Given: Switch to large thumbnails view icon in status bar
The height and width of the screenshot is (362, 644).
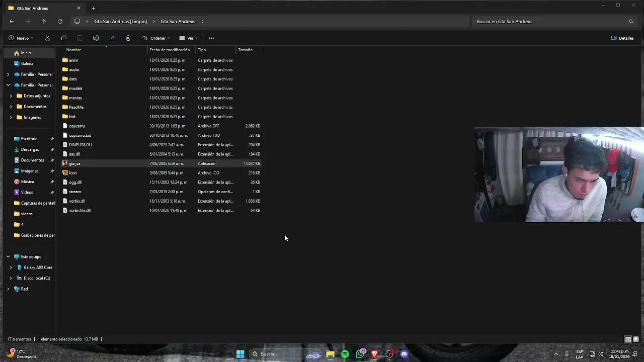Looking at the screenshot, I should 636,339.
